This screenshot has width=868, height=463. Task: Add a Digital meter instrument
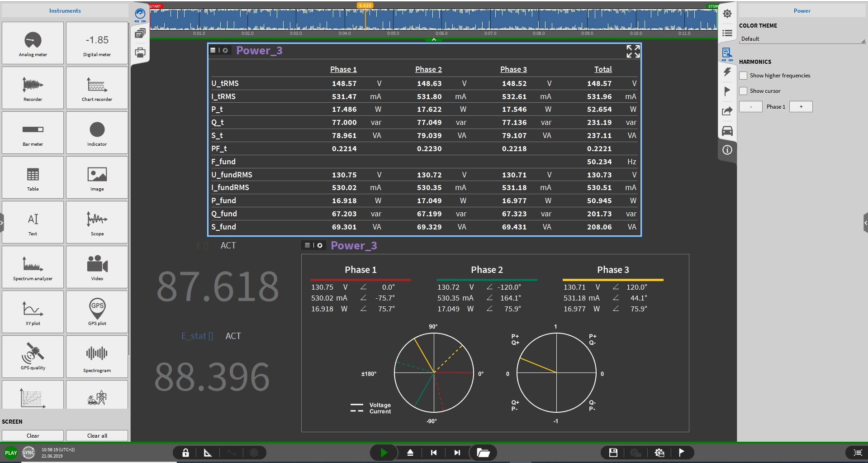click(97, 43)
